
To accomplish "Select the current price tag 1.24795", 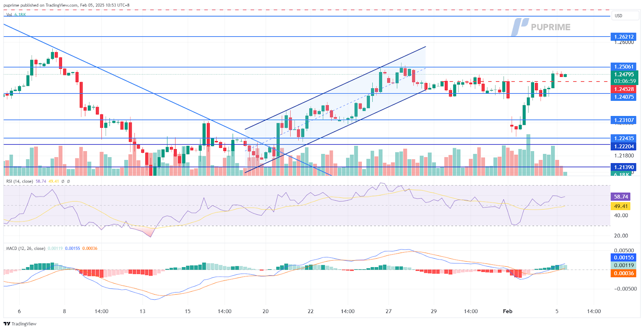I will 624,75.
